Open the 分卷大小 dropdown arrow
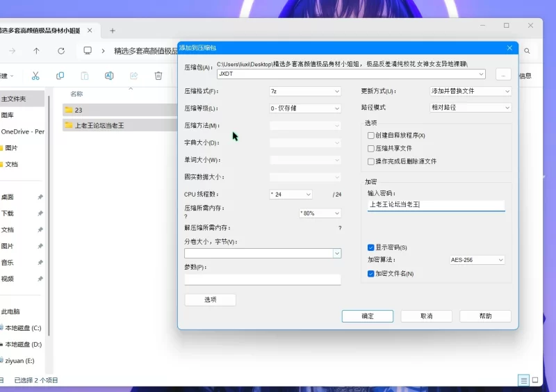 (x=337, y=253)
